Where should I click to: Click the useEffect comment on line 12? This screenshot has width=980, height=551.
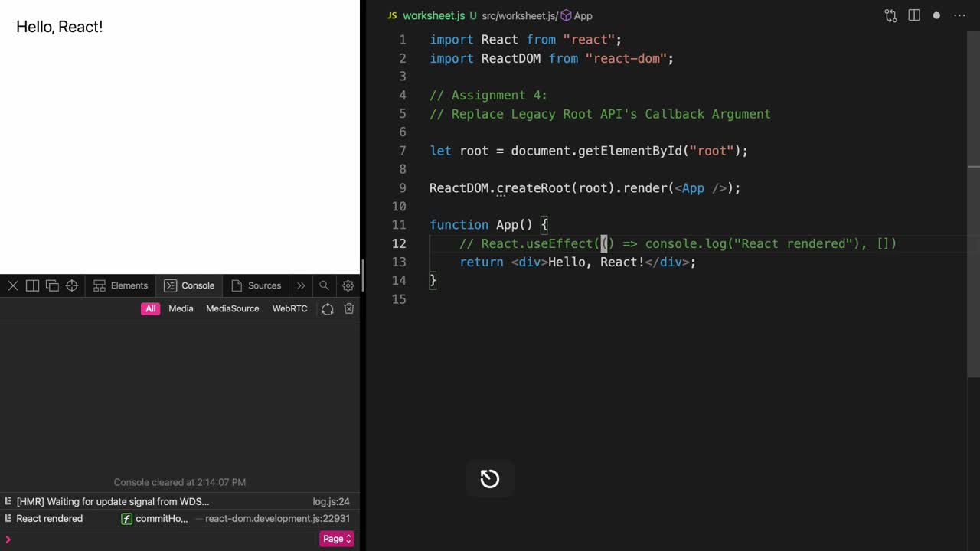point(678,243)
